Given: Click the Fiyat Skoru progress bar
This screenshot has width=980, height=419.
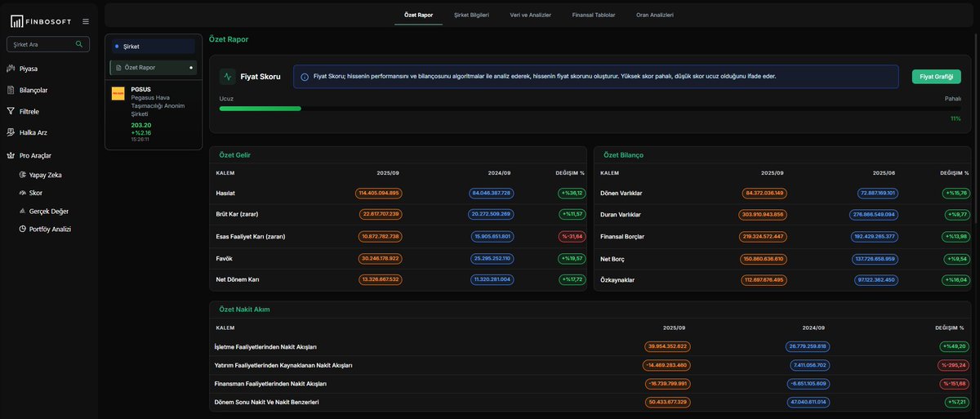Looking at the screenshot, I should pyautogui.click(x=590, y=108).
